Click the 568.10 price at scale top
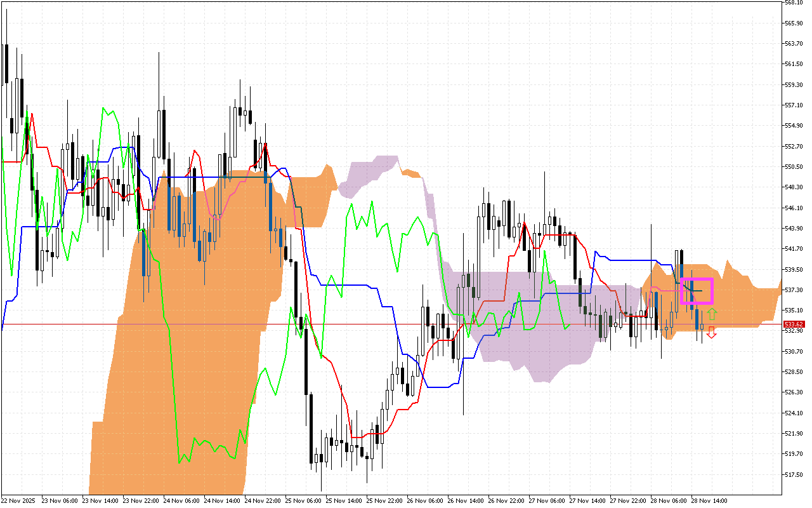 click(794, 3)
